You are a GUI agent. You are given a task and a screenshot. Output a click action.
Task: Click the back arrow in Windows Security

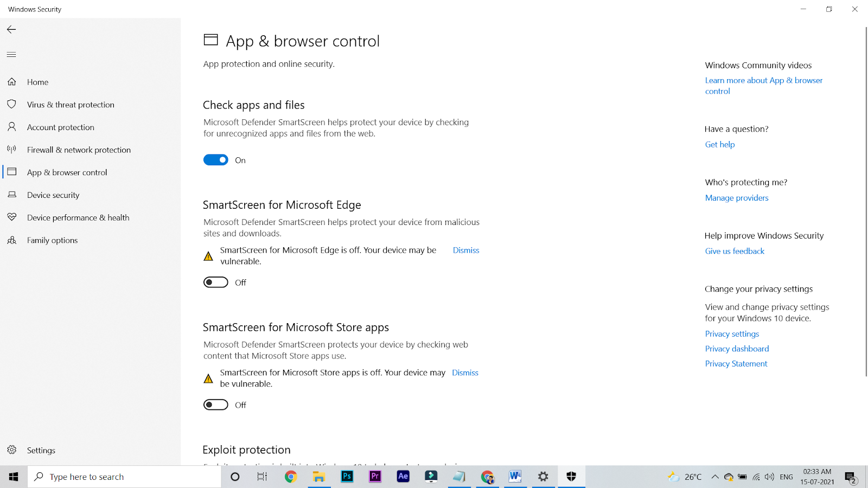click(11, 29)
